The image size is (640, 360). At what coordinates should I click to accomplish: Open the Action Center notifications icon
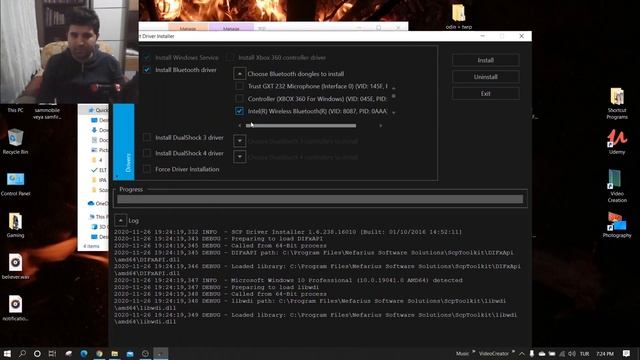coord(627,353)
